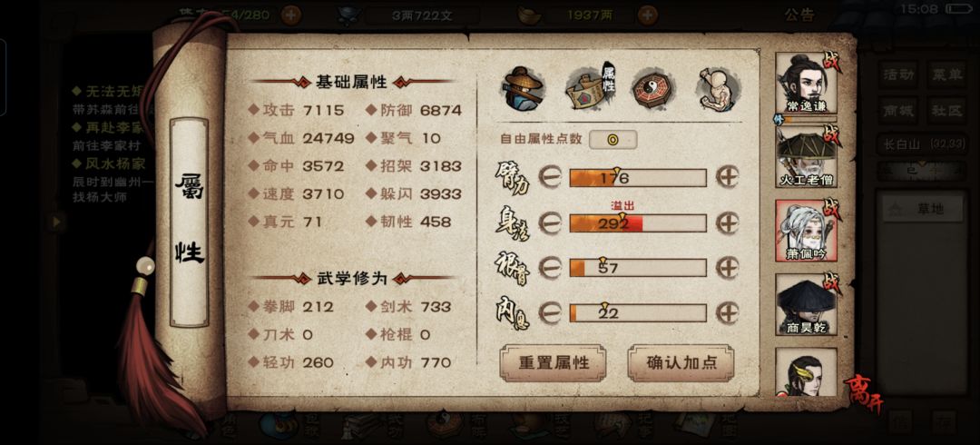Add silver via plus beside 1937两
Screen dimensions: 980x445
coord(648,15)
